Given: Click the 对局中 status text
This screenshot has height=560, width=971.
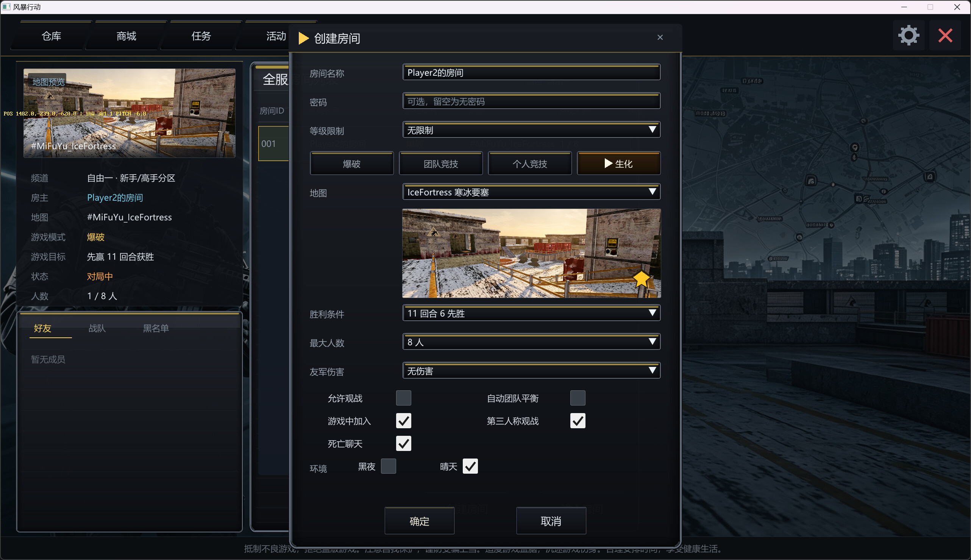Looking at the screenshot, I should tap(100, 276).
